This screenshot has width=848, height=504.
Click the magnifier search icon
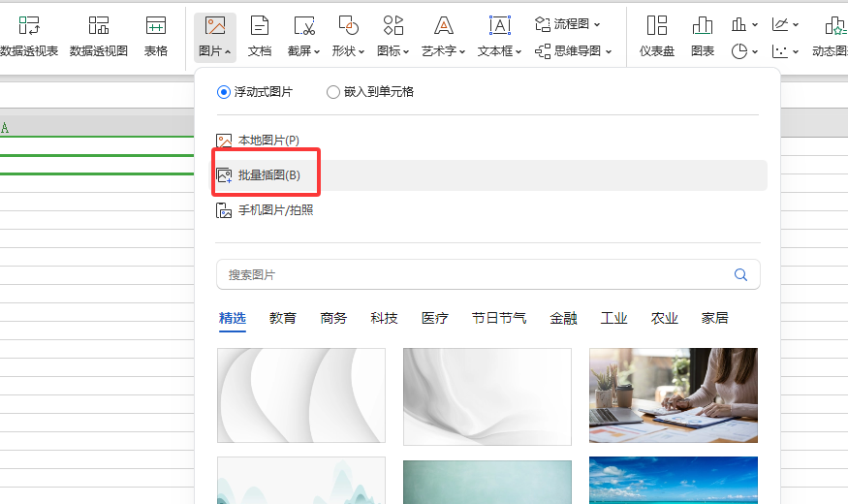pos(741,274)
